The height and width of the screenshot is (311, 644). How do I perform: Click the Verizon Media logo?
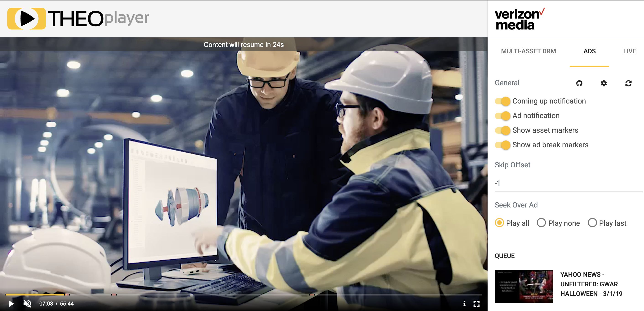[x=519, y=19]
